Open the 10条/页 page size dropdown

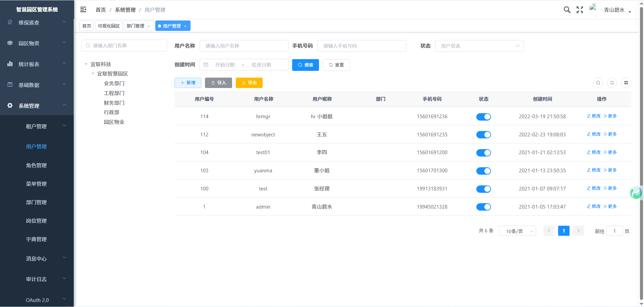coord(517,231)
